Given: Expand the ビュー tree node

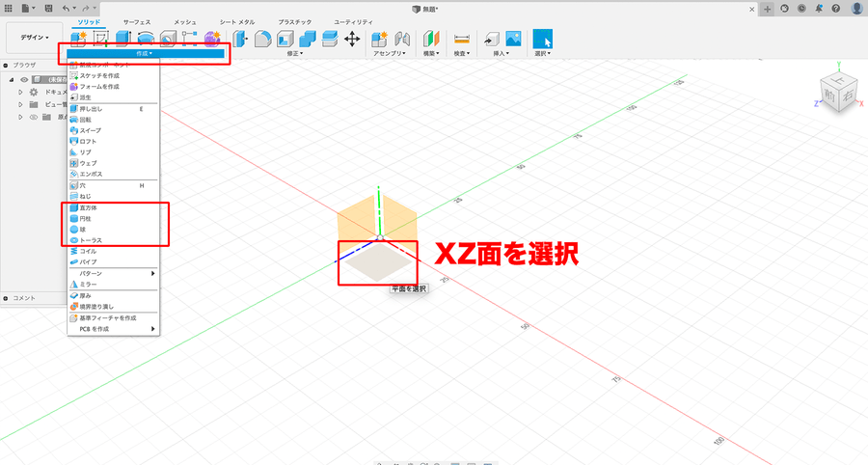Looking at the screenshot, I should 21,104.
